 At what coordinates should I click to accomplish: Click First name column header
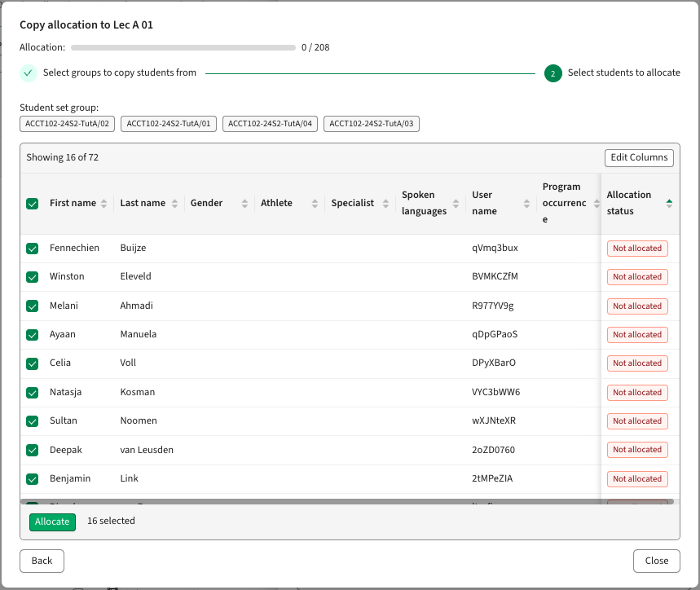tap(73, 203)
